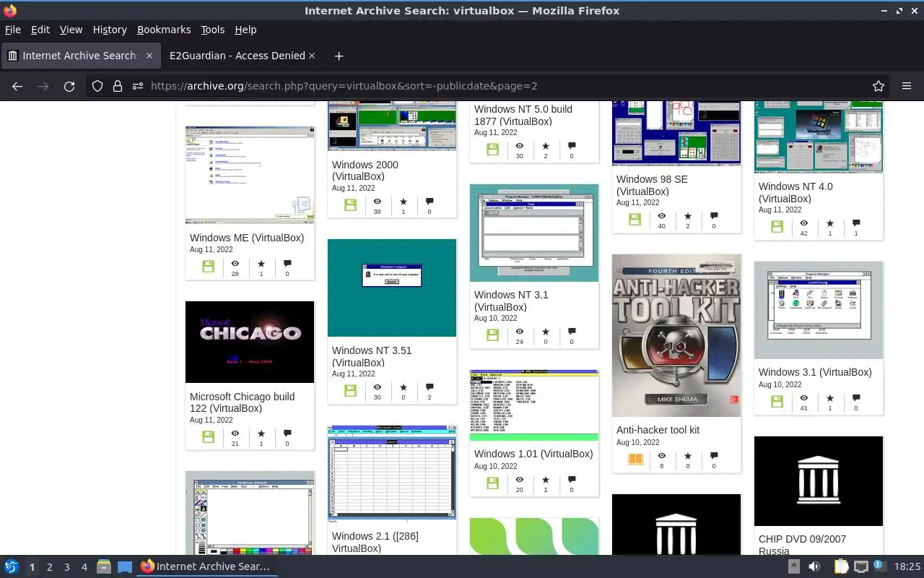
Task: Show site security lock information
Action: [x=118, y=86]
